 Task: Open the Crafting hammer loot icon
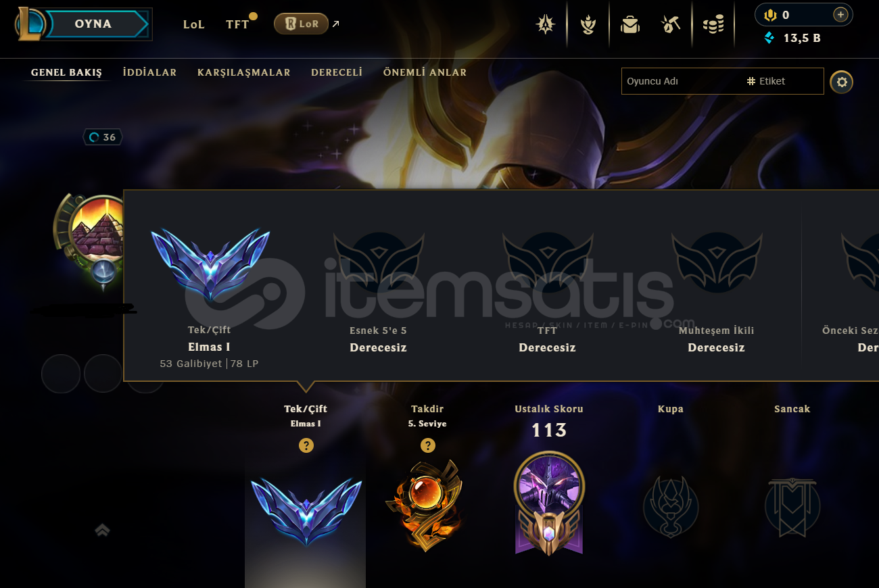670,25
